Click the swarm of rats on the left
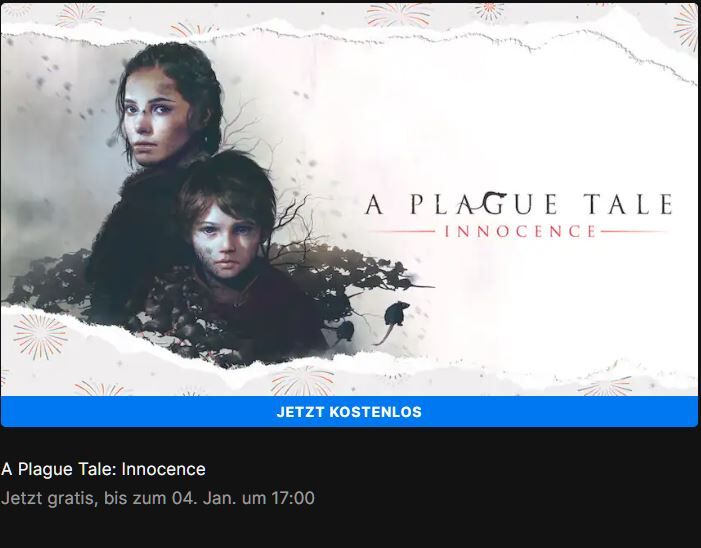This screenshot has height=548, width=701. tap(49, 281)
